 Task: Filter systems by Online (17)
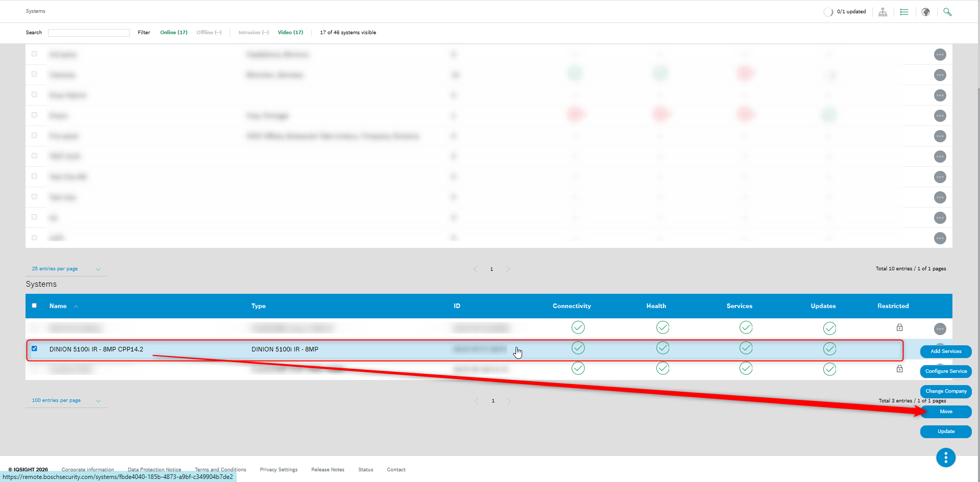[x=174, y=33]
